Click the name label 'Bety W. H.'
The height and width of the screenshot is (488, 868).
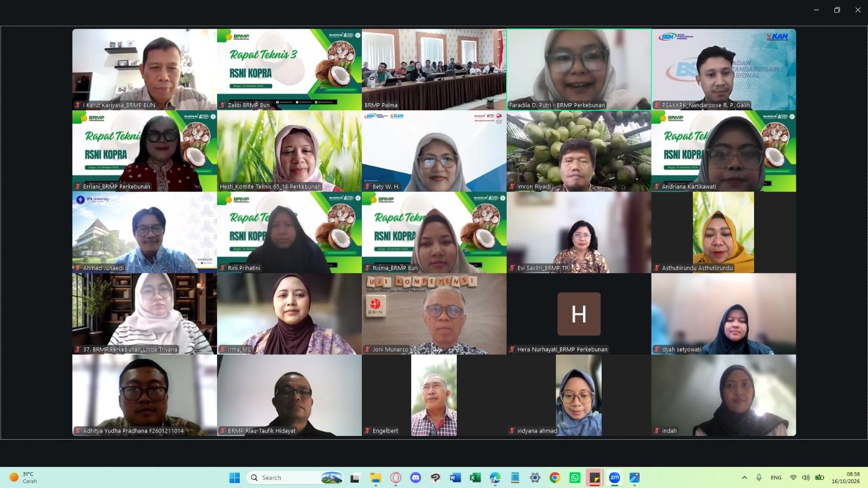point(386,187)
